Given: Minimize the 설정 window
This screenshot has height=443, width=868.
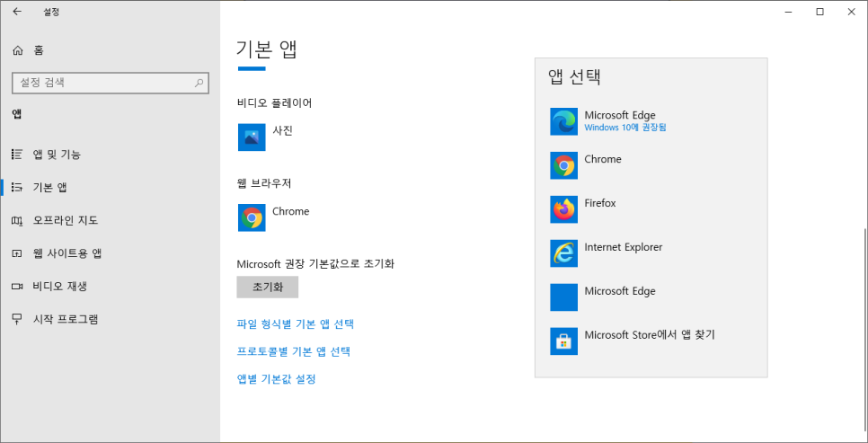Looking at the screenshot, I should (789, 12).
